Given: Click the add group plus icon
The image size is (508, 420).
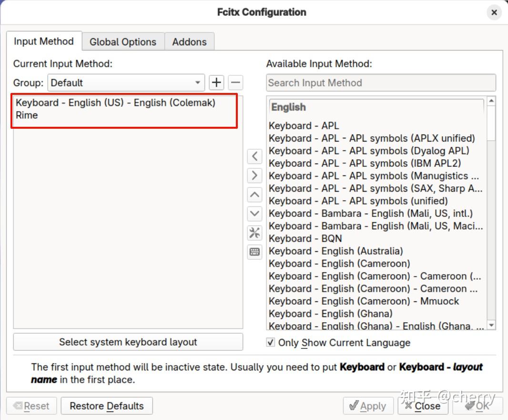Looking at the screenshot, I should pyautogui.click(x=216, y=82).
